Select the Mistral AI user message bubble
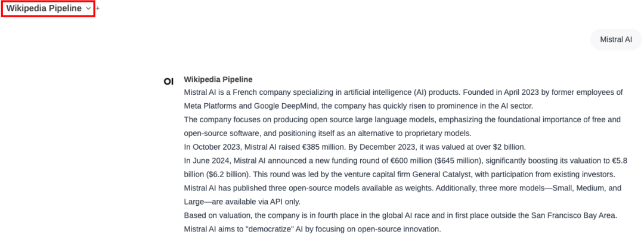 [616, 39]
